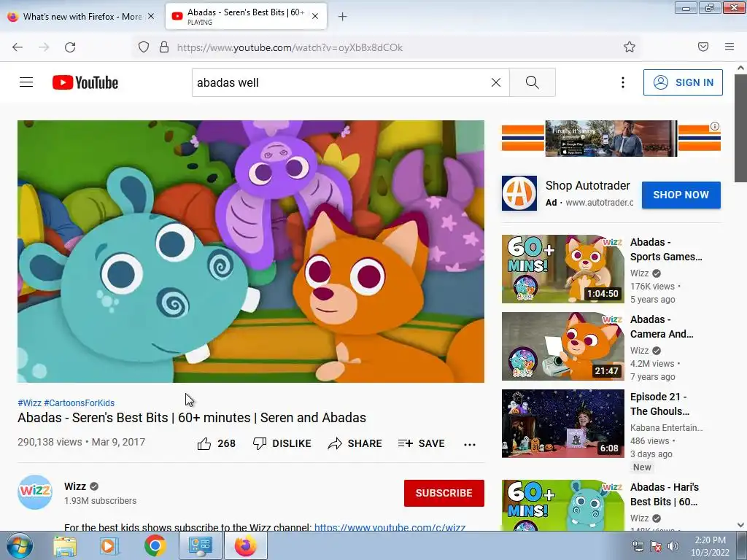
Task: Click the SHOP NOW ad button
Action: [x=681, y=195]
